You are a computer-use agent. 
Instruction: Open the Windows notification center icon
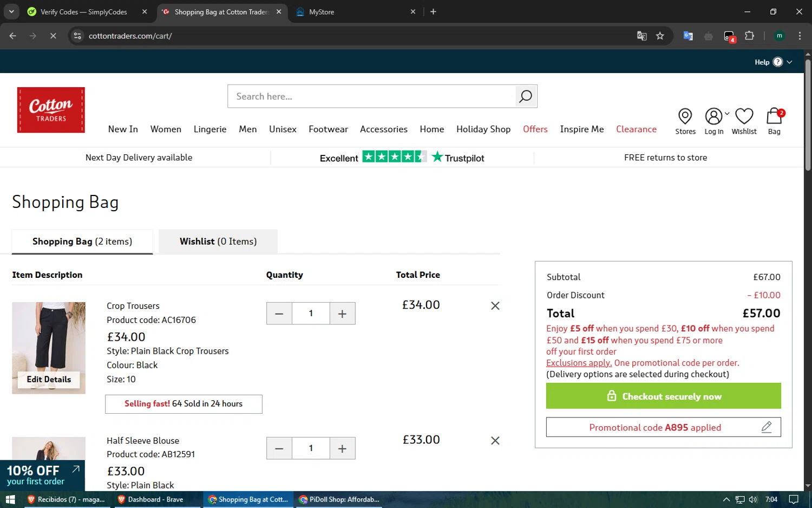tap(794, 499)
